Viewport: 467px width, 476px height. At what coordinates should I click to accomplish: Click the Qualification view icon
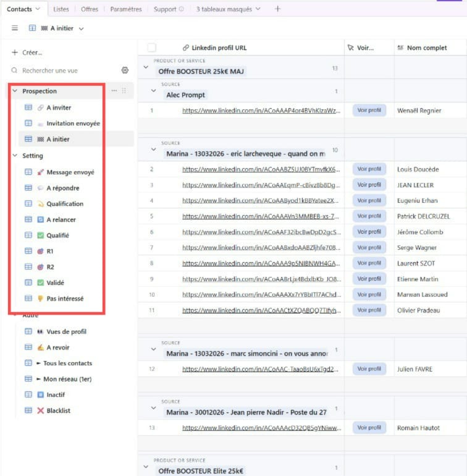coord(40,204)
